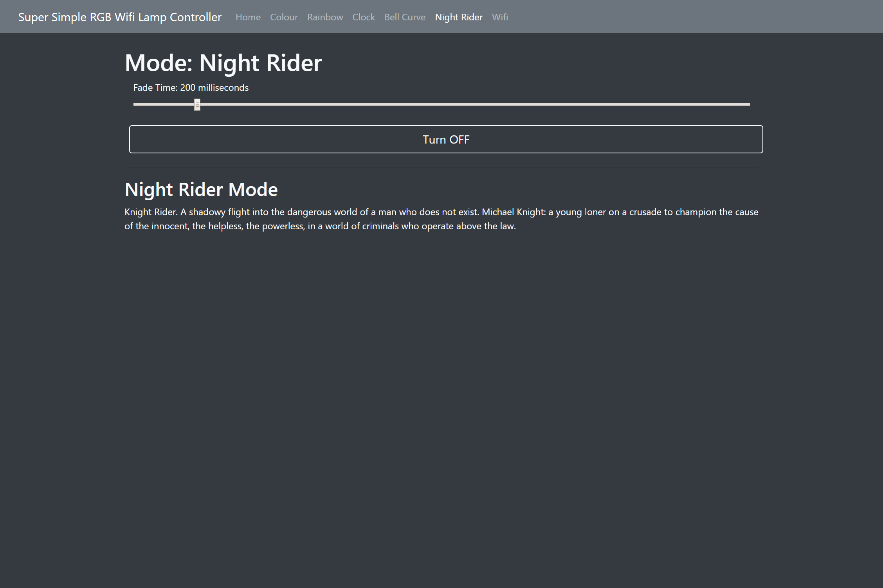Viewport: 883px width, 588px height.
Task: Open the Home page from the navbar
Action: [x=248, y=17]
